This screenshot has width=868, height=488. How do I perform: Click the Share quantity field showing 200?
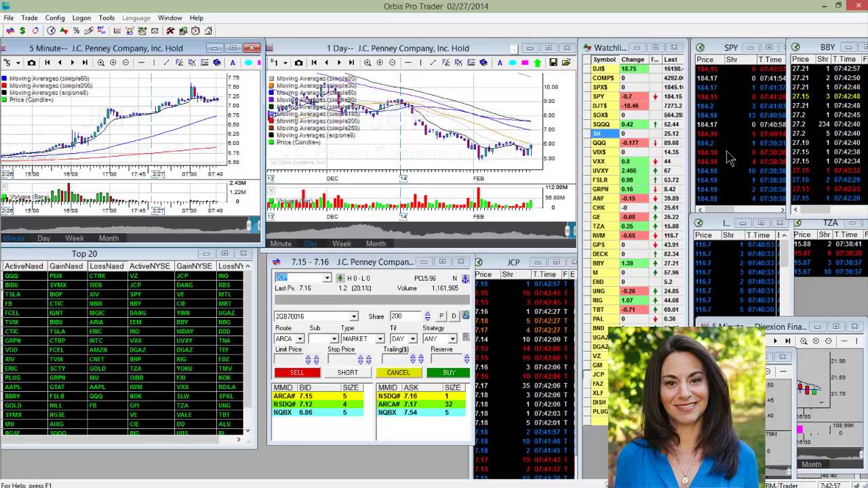click(405, 316)
